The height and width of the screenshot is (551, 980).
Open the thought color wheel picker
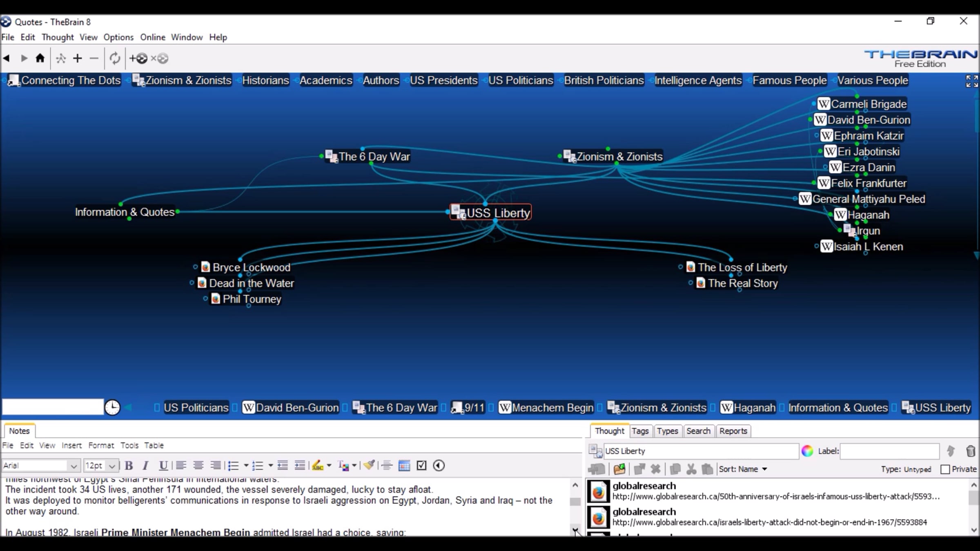coord(807,451)
